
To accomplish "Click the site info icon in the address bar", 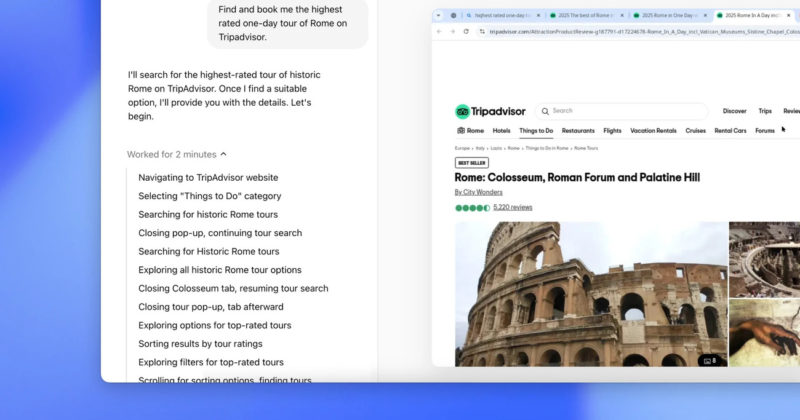I will tap(481, 32).
